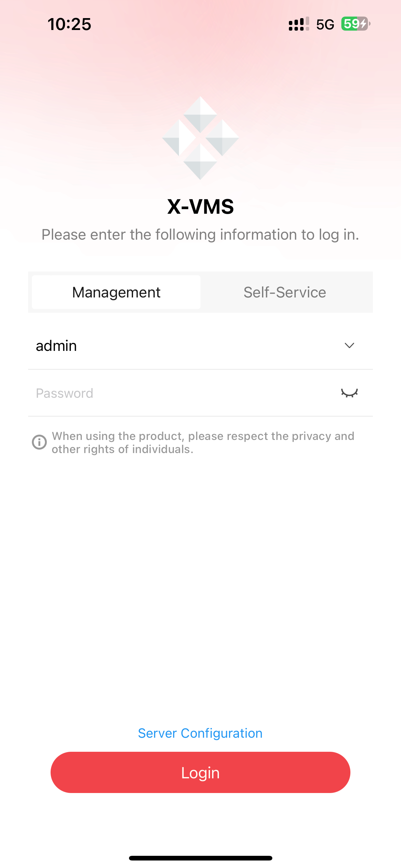Tap the X-VMS title text

tap(201, 206)
